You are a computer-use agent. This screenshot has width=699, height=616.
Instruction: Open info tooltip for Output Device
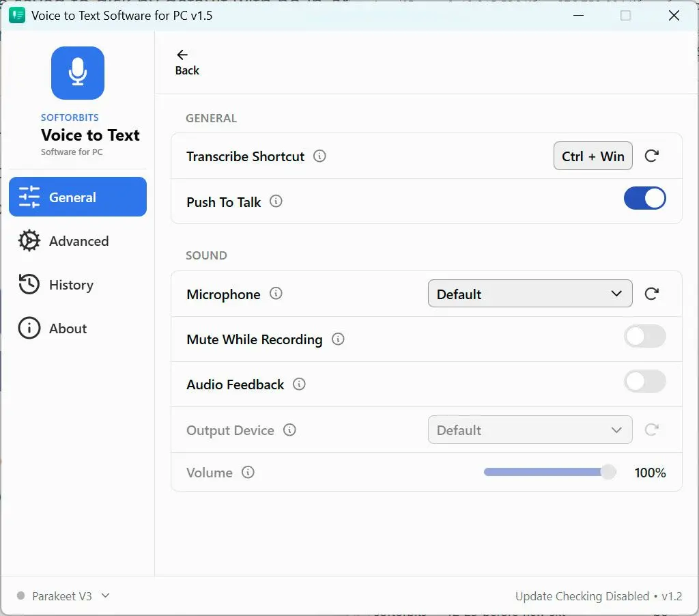click(289, 430)
